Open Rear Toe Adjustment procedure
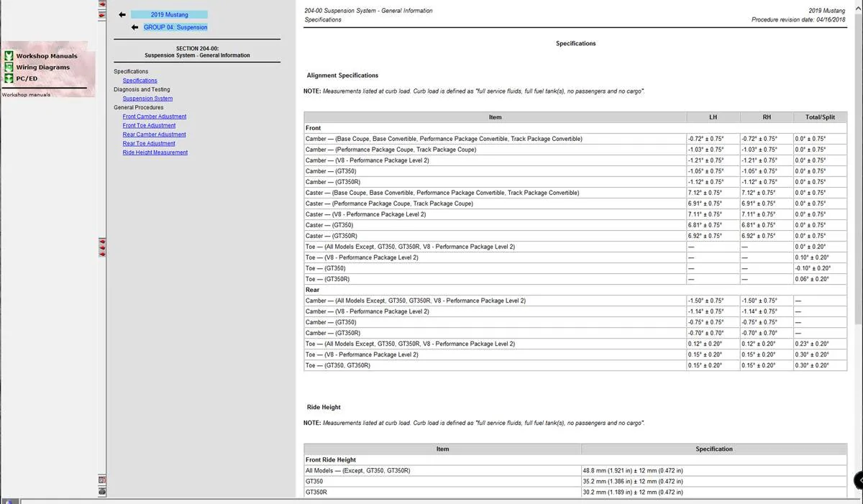Viewport: 863px width, 504px height. point(149,143)
